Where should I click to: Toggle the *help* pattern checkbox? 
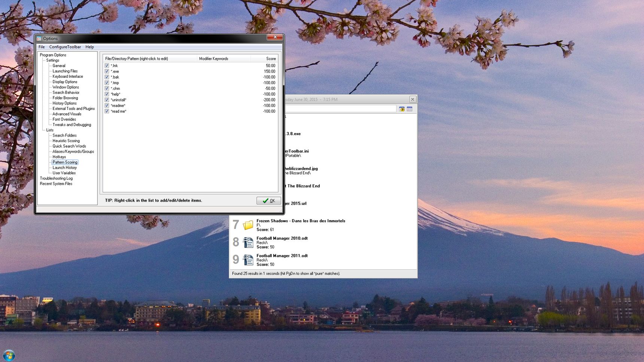tap(107, 94)
